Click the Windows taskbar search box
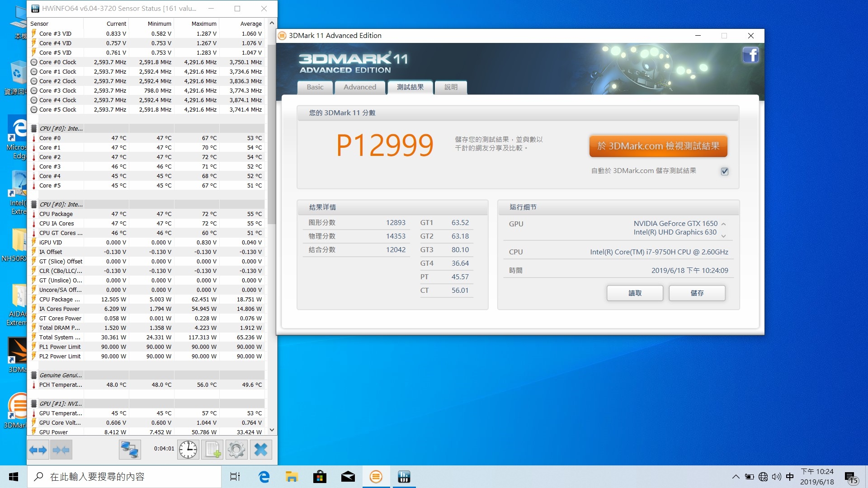 click(124, 477)
